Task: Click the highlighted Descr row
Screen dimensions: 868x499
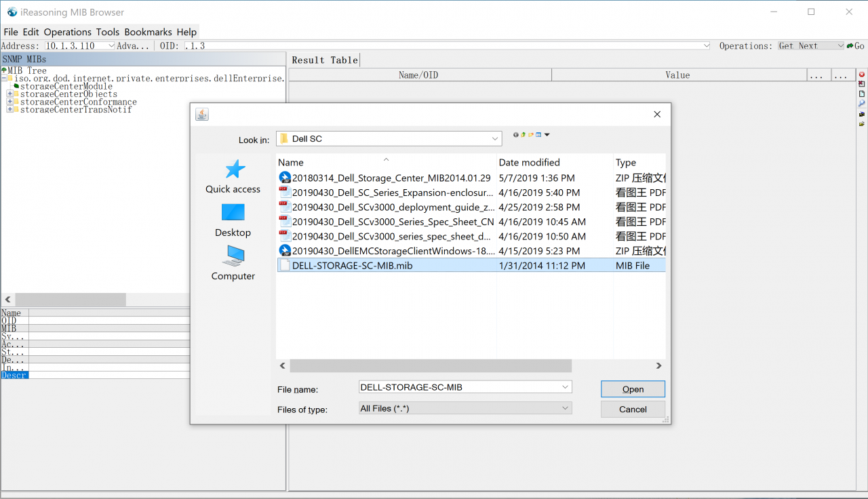Action: [x=14, y=375]
